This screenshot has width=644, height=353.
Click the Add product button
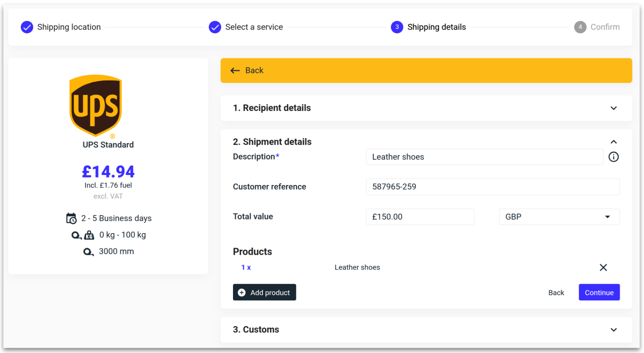tap(264, 292)
